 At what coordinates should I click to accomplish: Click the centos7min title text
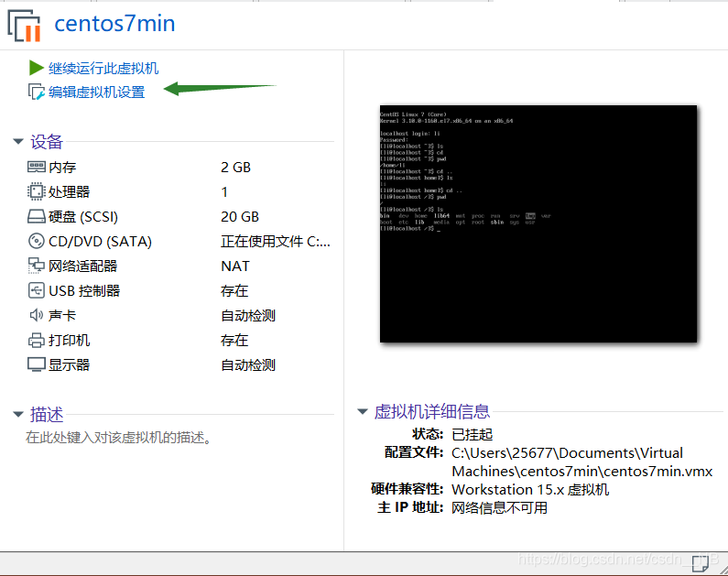click(114, 23)
